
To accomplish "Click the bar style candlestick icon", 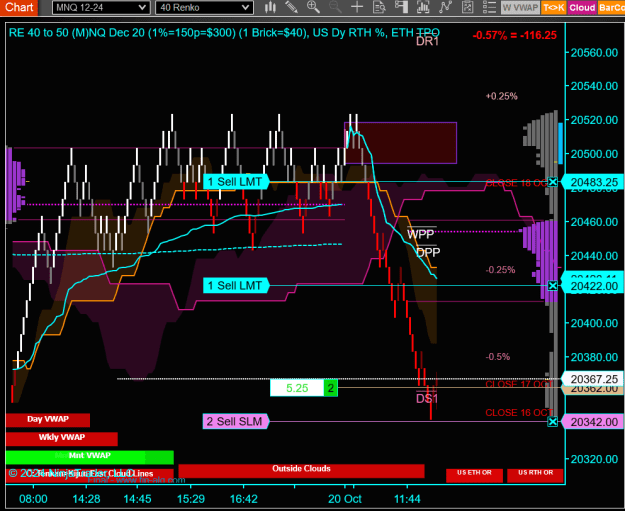I will [x=270, y=7].
